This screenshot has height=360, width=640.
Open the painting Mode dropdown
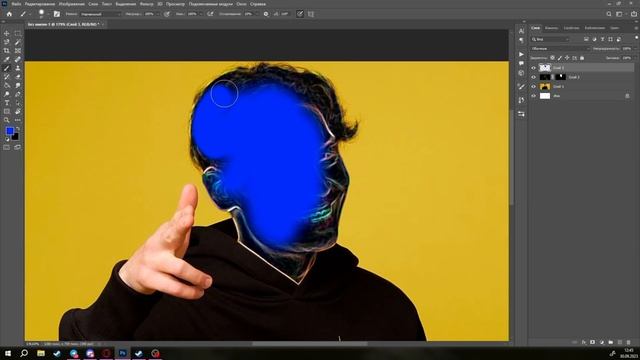pyautogui.click(x=100, y=14)
